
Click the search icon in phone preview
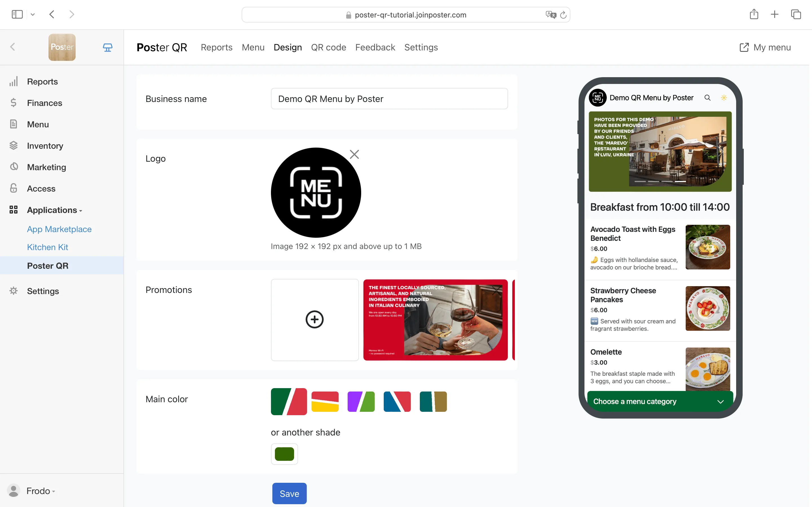point(707,97)
